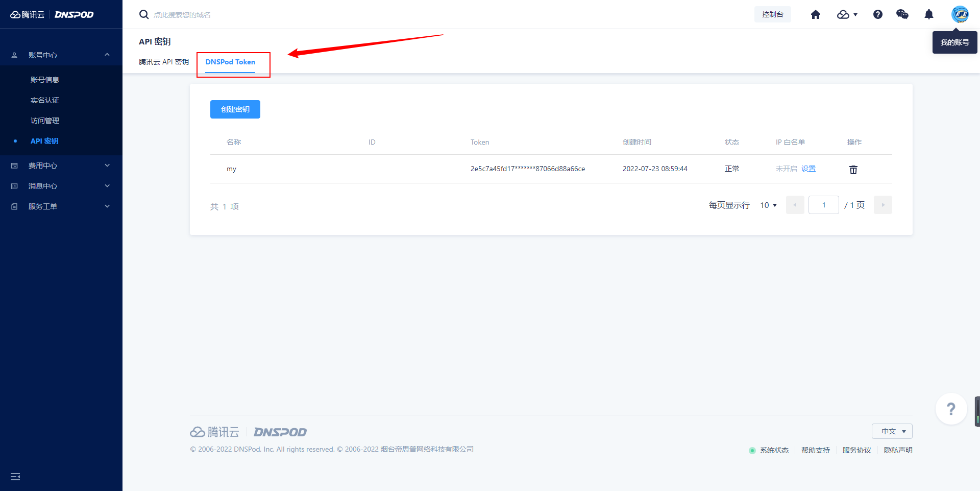Click the 费用中心 icon in sidebar
This screenshot has height=491, width=980.
(x=14, y=166)
